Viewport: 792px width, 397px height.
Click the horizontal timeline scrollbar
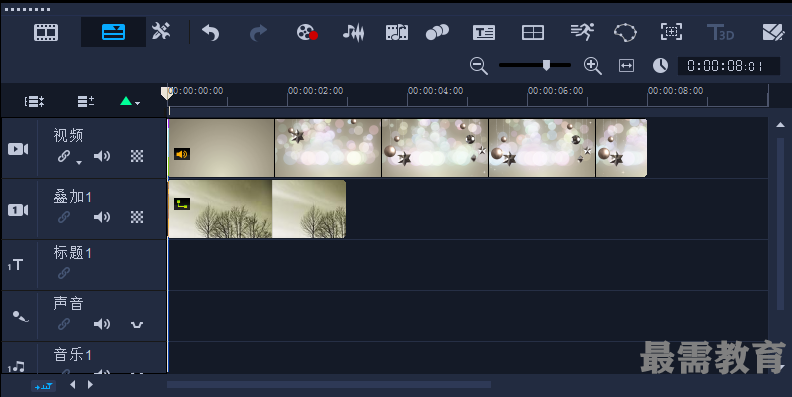[x=329, y=384]
